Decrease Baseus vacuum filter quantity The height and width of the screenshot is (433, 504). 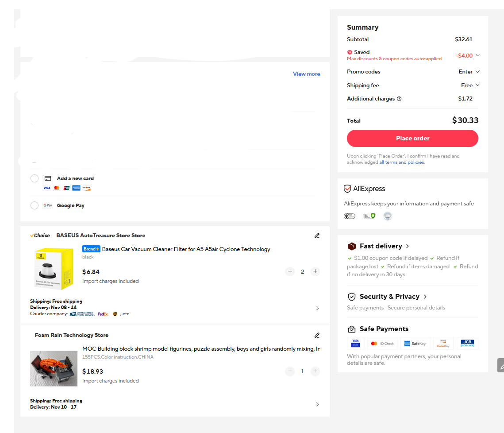click(289, 271)
